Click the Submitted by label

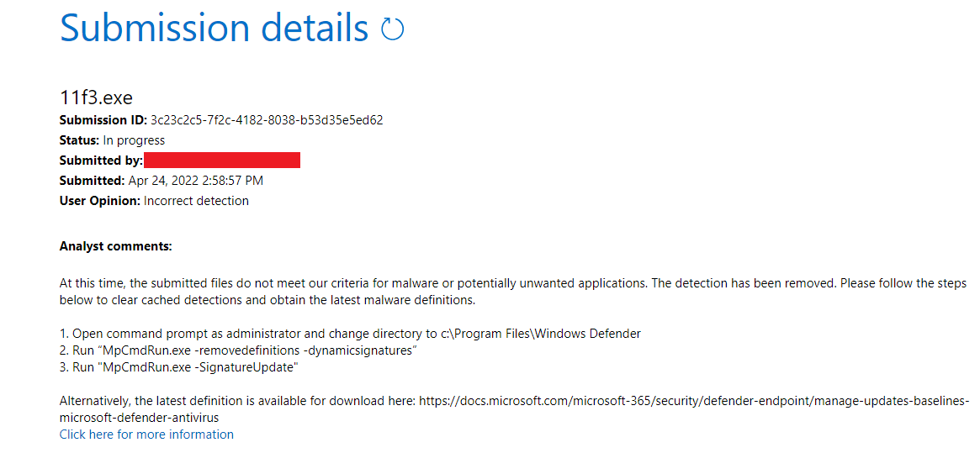click(x=101, y=161)
